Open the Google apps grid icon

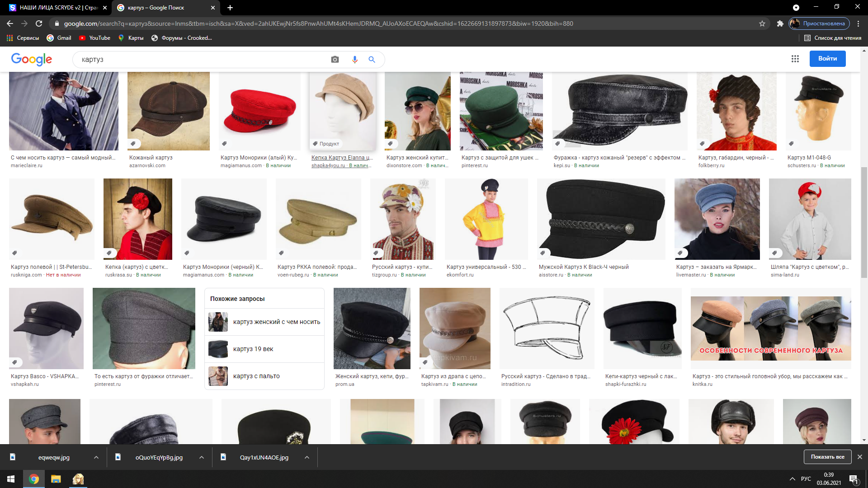pos(795,59)
